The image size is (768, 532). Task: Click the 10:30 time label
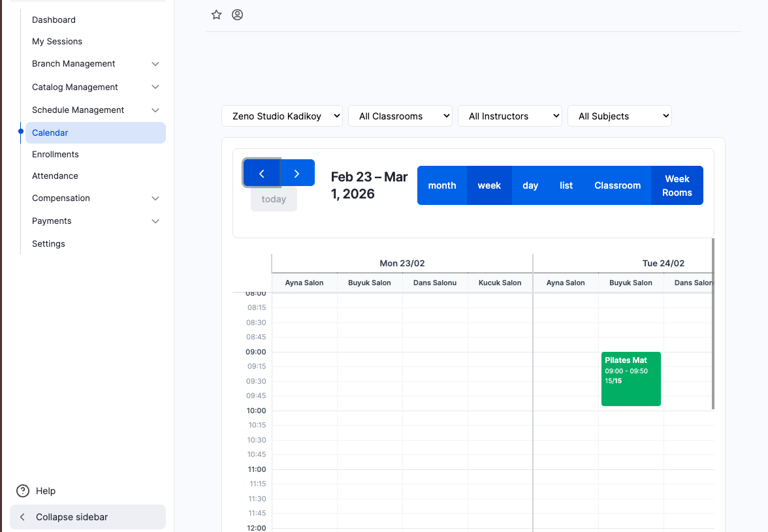coord(257,440)
